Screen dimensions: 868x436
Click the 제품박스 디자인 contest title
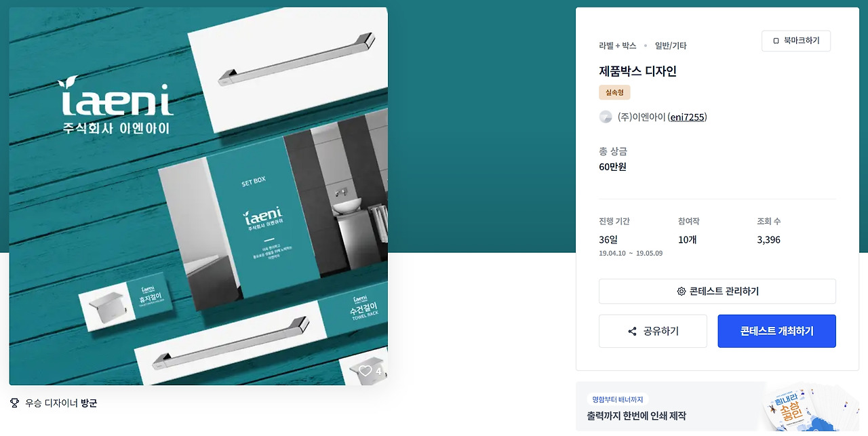(x=637, y=71)
